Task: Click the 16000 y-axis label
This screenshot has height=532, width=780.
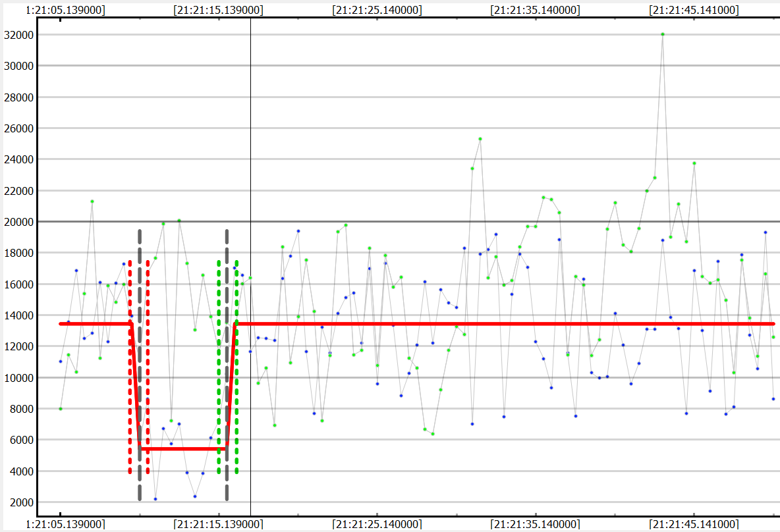Action: (x=19, y=284)
